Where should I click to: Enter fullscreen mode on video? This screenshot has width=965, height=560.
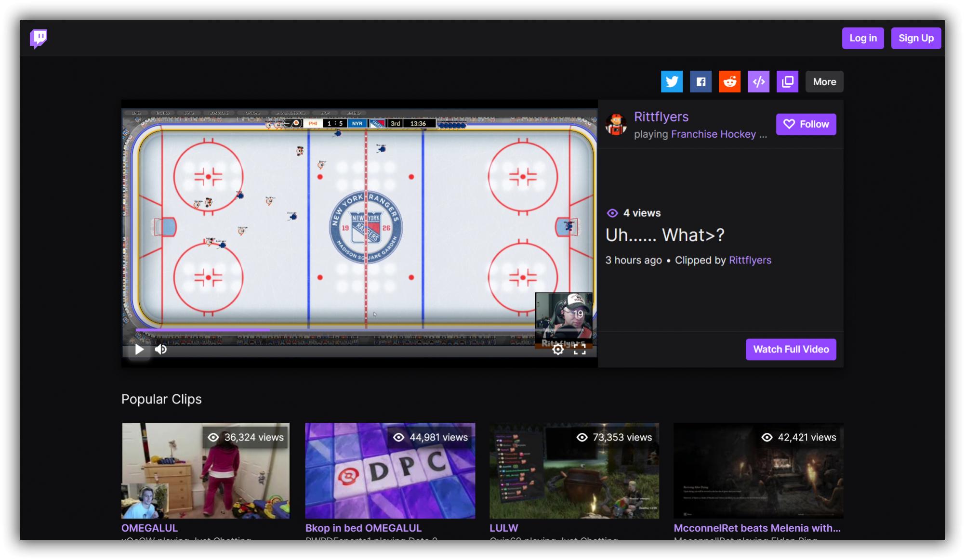tap(580, 350)
